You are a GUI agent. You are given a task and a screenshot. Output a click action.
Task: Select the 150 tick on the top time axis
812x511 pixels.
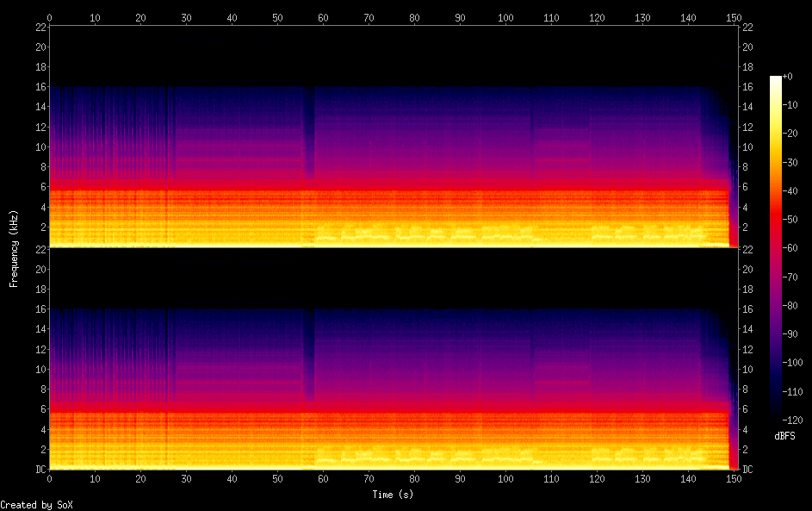(x=734, y=17)
